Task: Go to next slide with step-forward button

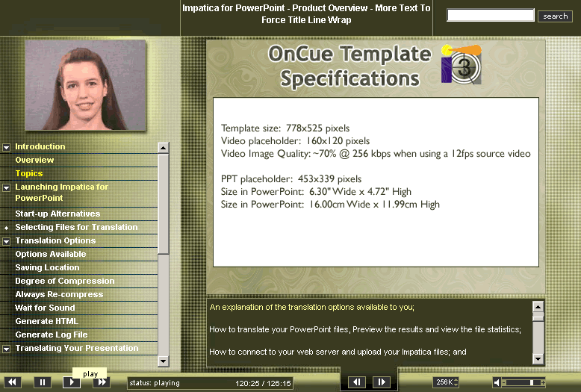Action: point(382,382)
